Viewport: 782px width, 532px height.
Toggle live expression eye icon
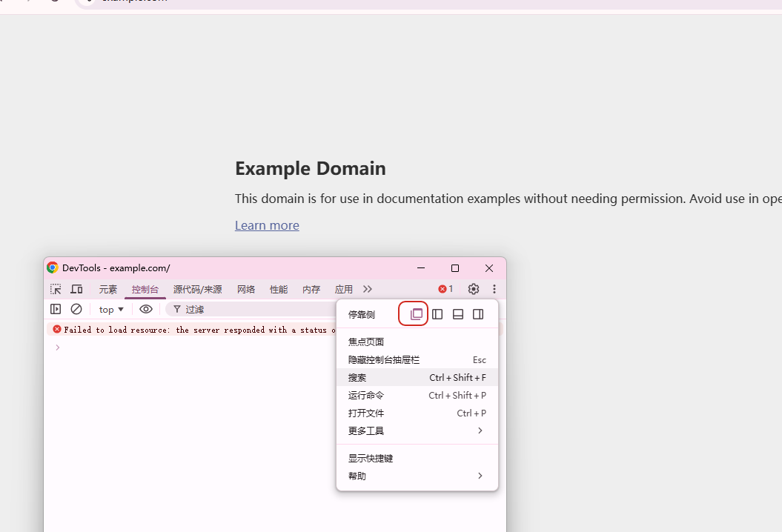pos(145,309)
